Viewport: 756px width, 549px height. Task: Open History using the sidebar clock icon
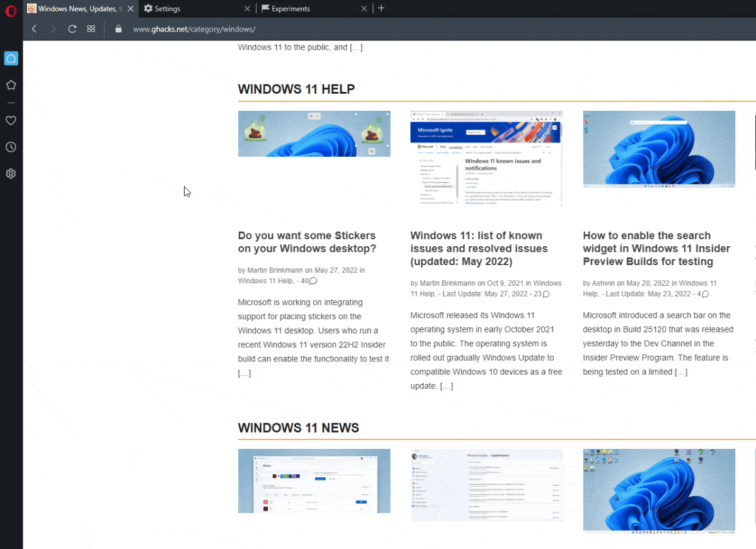point(11,147)
